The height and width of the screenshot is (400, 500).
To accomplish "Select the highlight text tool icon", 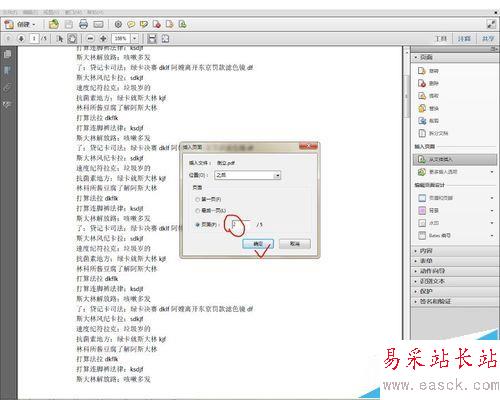I will click(x=144, y=24).
